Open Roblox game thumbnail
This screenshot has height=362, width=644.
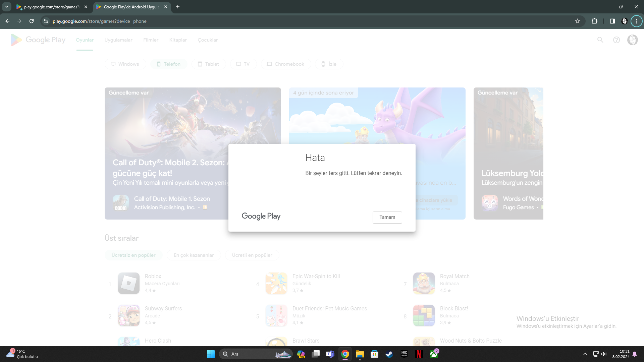(x=129, y=283)
